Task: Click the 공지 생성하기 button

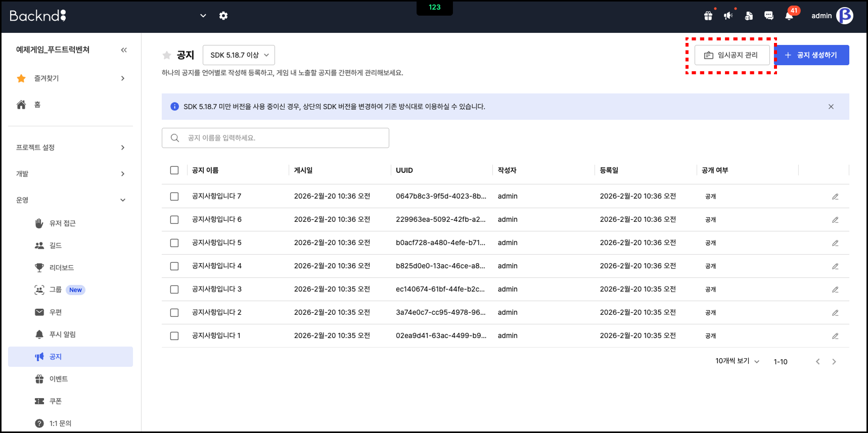Action: (x=812, y=55)
